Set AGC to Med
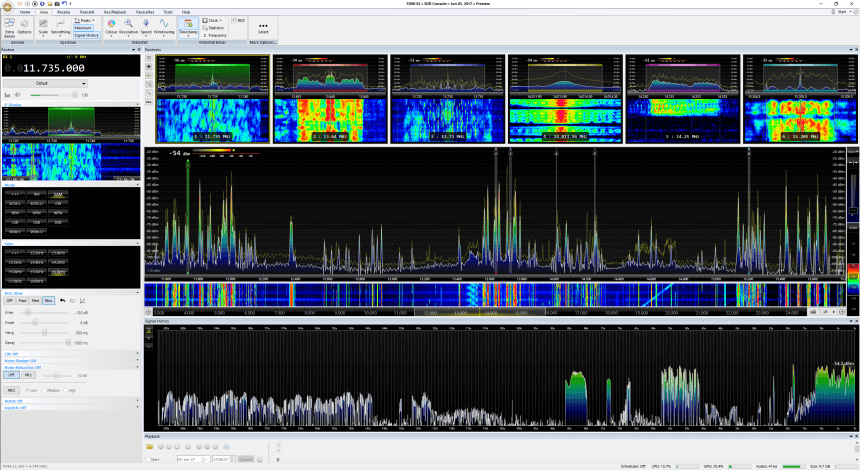Screen dimensions: 860x470 tap(35, 301)
